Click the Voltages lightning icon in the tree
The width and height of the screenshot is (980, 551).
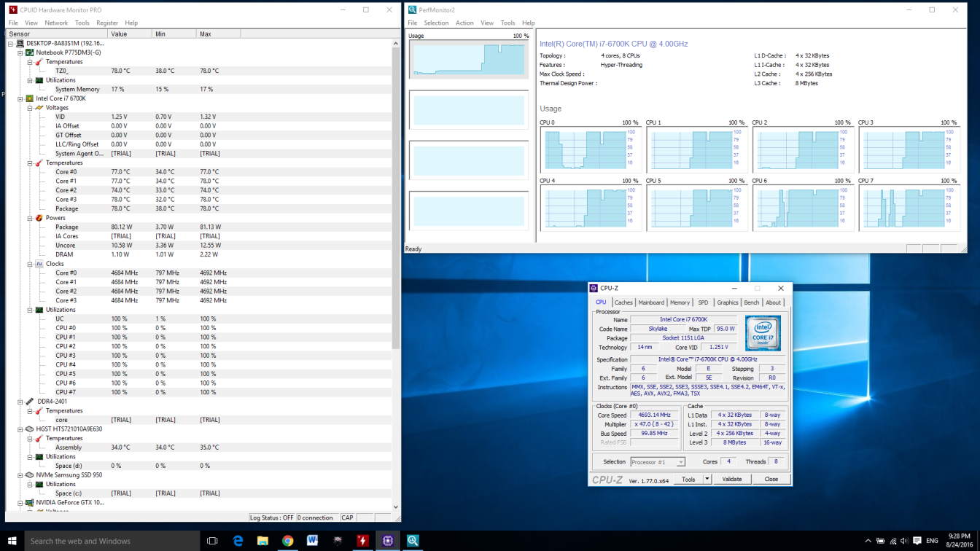click(x=39, y=107)
